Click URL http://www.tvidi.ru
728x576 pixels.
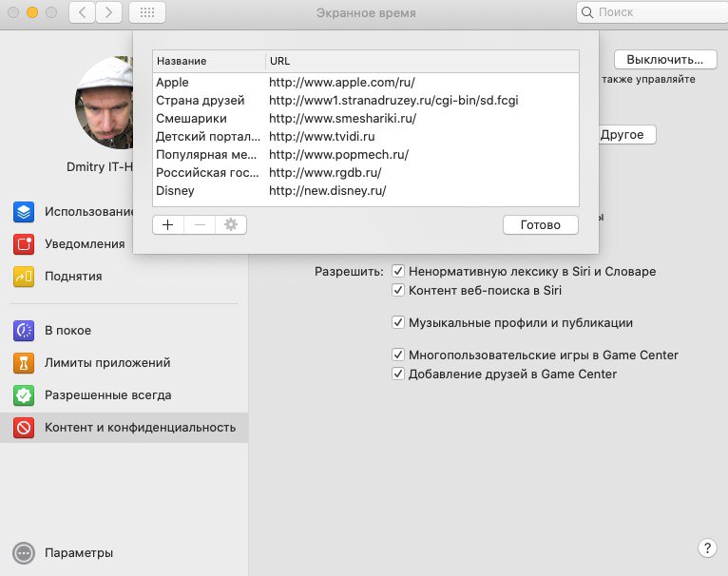pos(322,137)
